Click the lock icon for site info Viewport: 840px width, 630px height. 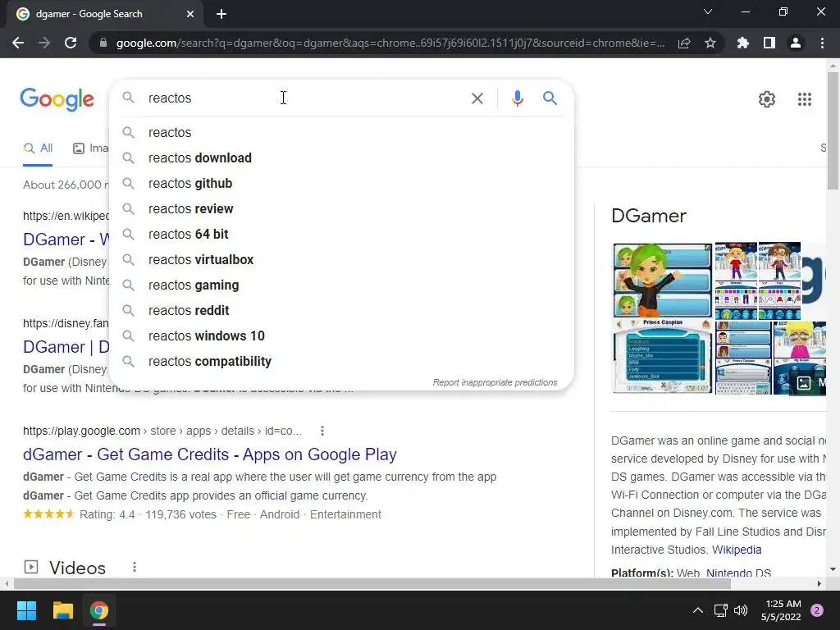point(103,43)
